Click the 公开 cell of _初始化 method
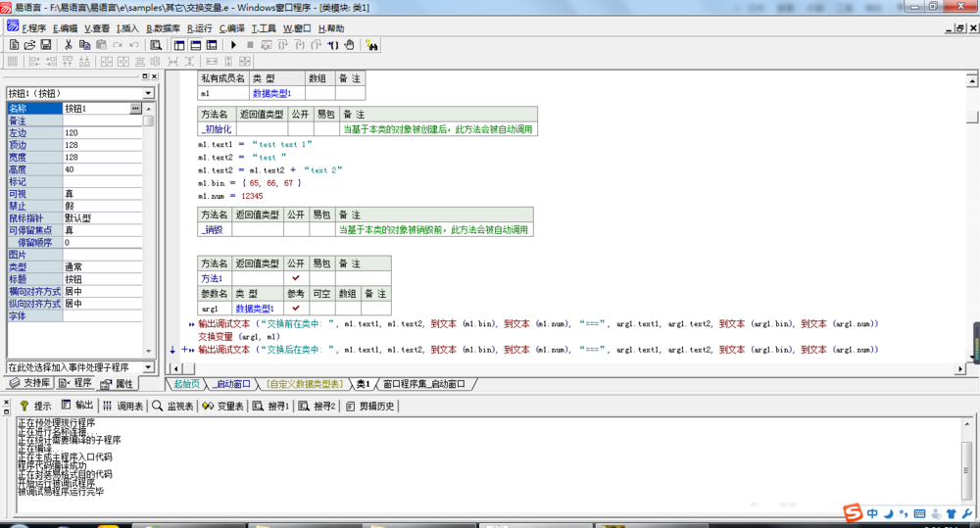Screen dimensions: 980x528 [301, 129]
